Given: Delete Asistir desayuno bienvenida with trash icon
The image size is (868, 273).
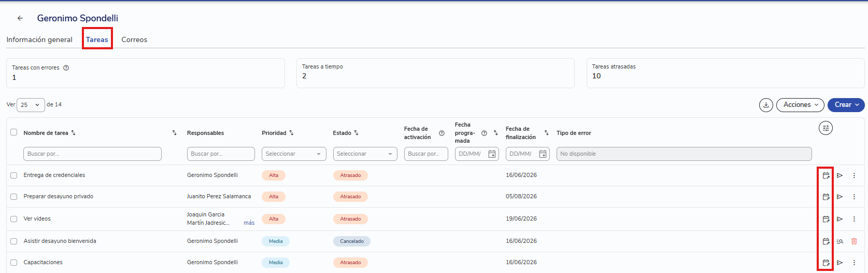Looking at the screenshot, I should [x=854, y=241].
